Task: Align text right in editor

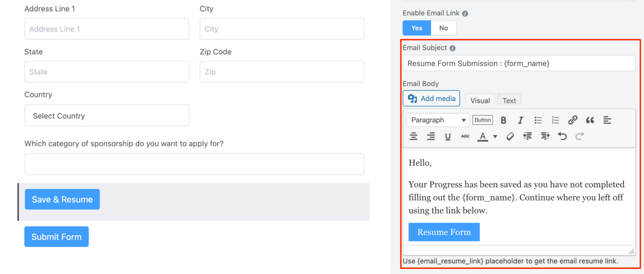Action: 431,136
